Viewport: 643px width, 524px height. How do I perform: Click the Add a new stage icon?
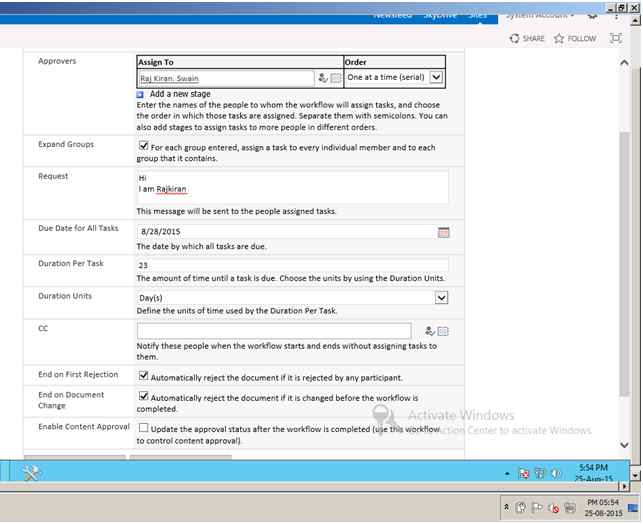[140, 94]
